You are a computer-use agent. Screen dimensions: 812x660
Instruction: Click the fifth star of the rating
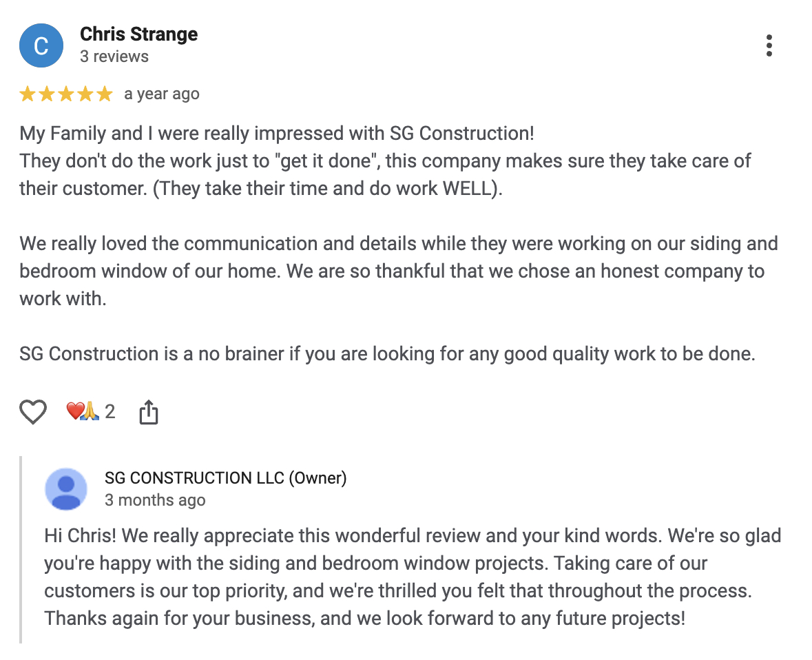point(104,94)
